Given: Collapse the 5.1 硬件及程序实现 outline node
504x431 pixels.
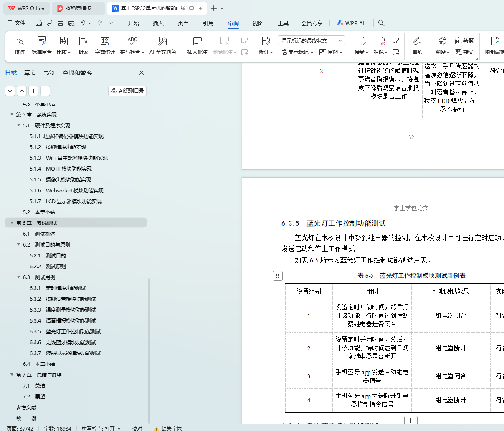Looking at the screenshot, I should pos(19,125).
